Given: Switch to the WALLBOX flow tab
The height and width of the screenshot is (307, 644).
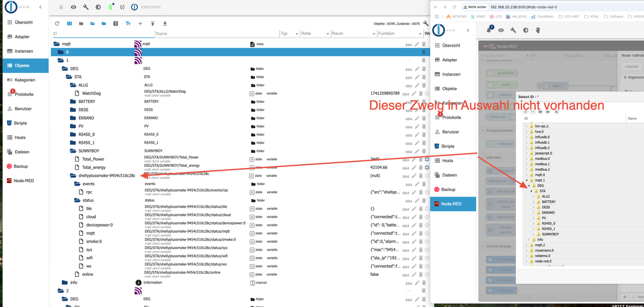Looking at the screenshot, I should 574,55.
